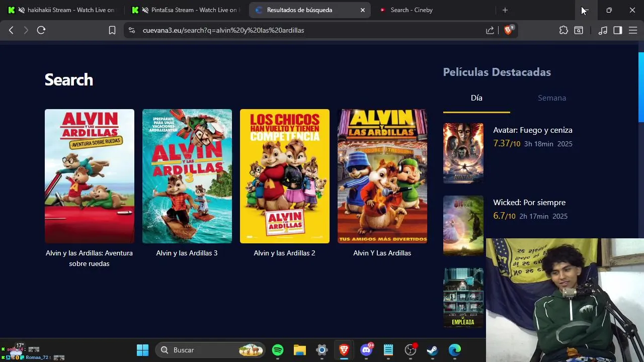Unmute the hakihakii Stream tab audio icon
644x362 pixels.
pos(22,10)
